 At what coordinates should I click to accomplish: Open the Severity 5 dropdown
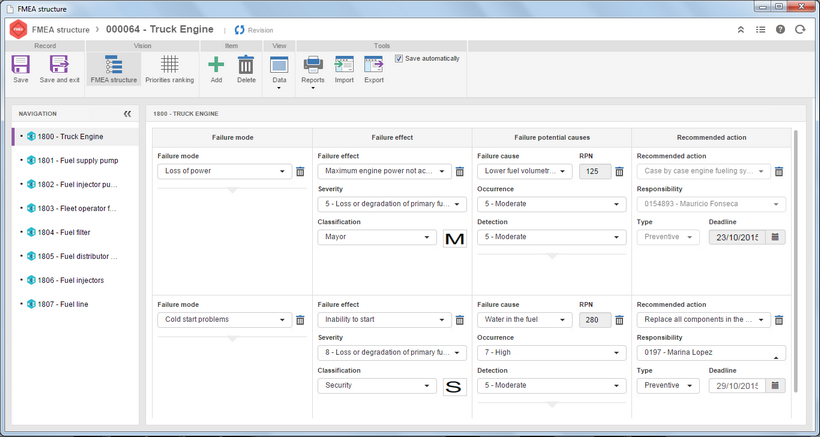pyautogui.click(x=392, y=204)
